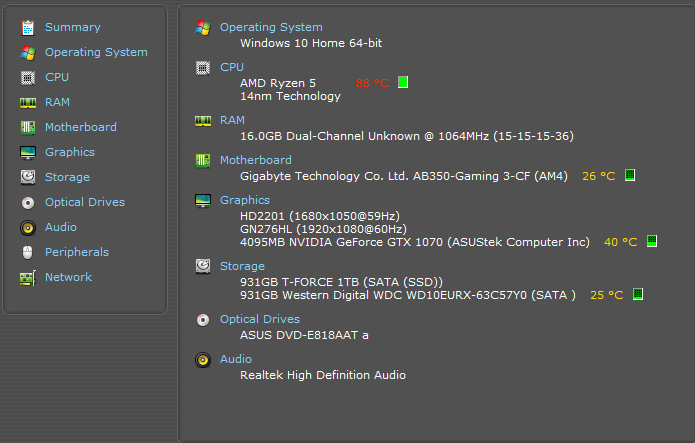Open the Summary section in sidebar
Image resolution: width=695 pixels, height=443 pixels.
tap(73, 27)
